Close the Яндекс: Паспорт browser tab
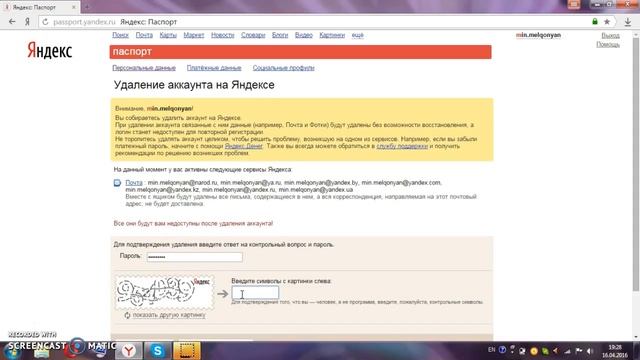Screen dimensions: 640x360 click(74, 7)
